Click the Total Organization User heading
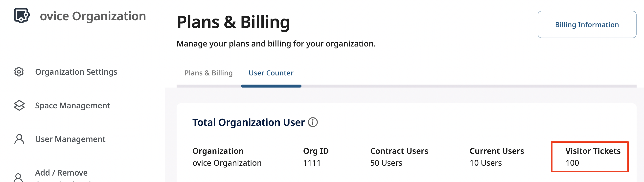644x182 pixels. tap(249, 122)
